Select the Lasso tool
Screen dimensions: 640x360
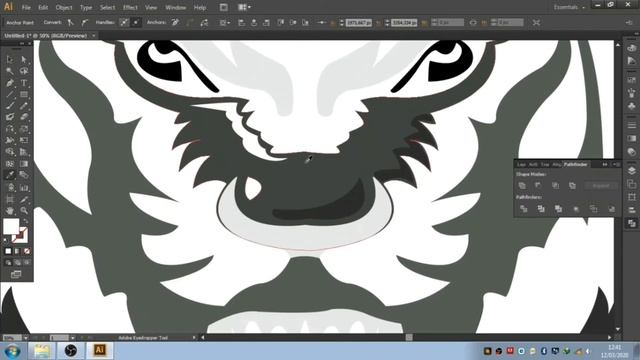[24, 71]
